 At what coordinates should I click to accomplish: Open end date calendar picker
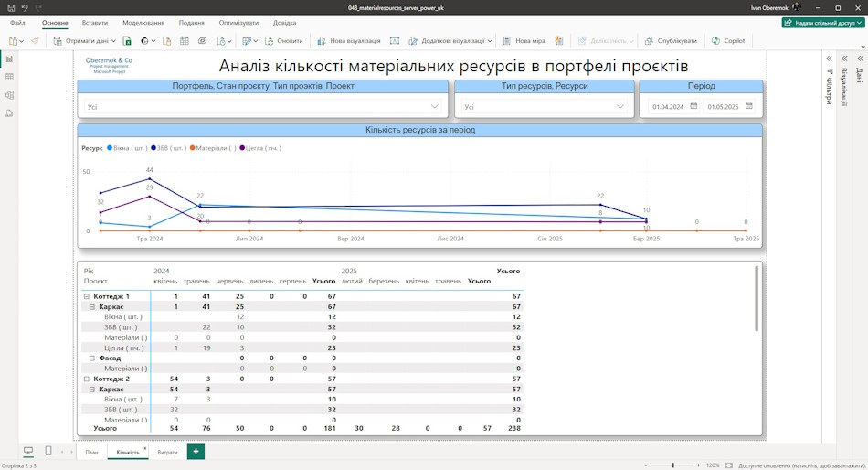tap(749, 106)
